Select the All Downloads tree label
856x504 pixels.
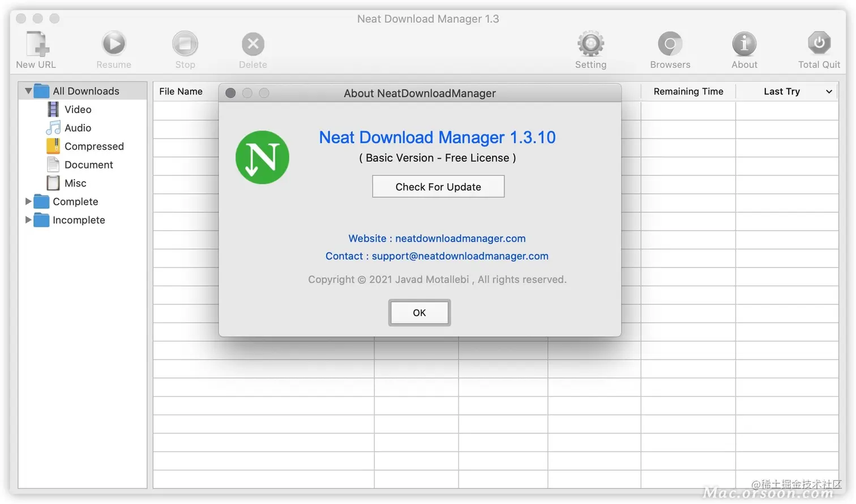[x=86, y=91]
